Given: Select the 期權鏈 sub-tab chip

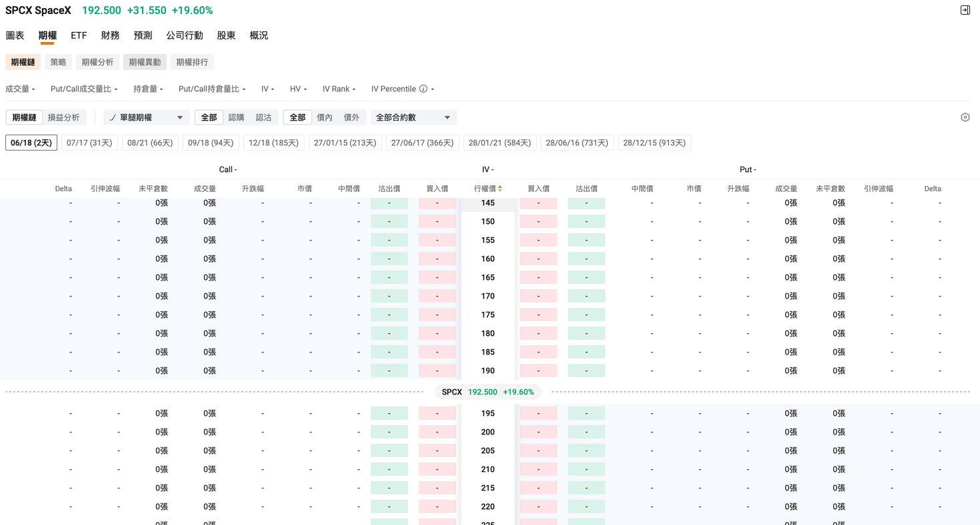Looking at the screenshot, I should pyautogui.click(x=23, y=62).
